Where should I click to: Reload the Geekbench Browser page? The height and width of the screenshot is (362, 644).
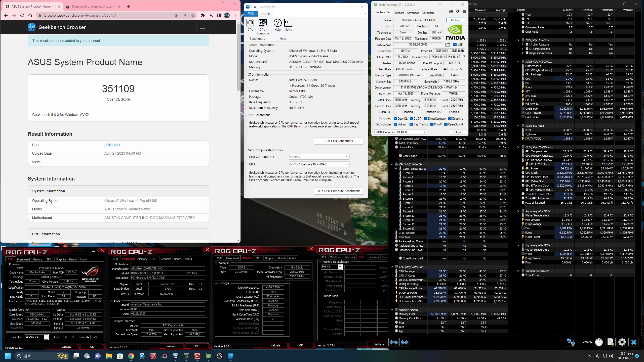22,15
